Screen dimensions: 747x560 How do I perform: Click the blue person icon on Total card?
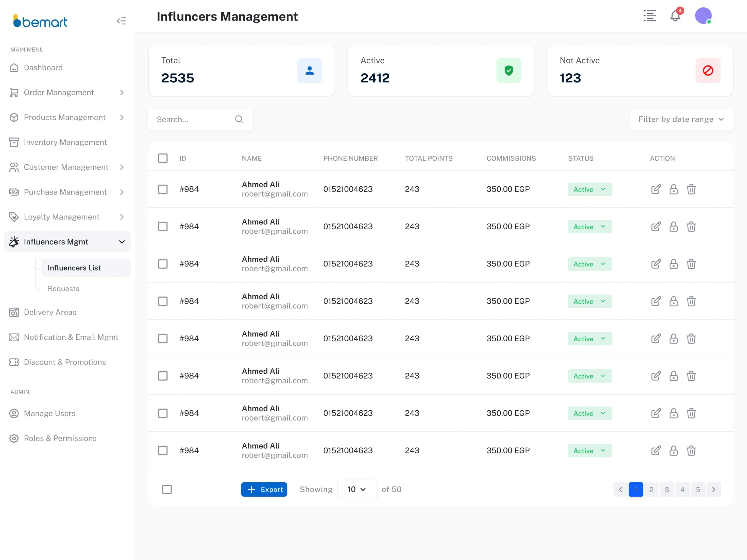[x=309, y=71]
